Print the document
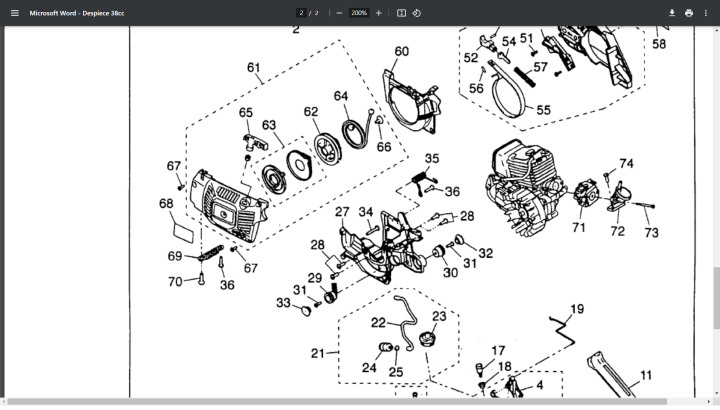 (x=688, y=13)
